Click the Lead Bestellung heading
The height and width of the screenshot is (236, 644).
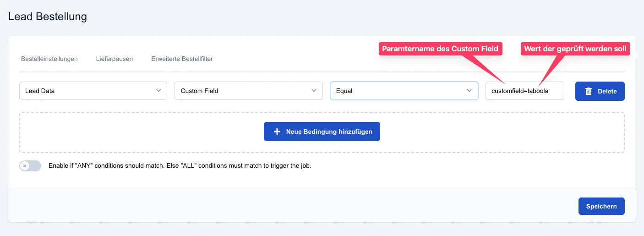(x=48, y=17)
